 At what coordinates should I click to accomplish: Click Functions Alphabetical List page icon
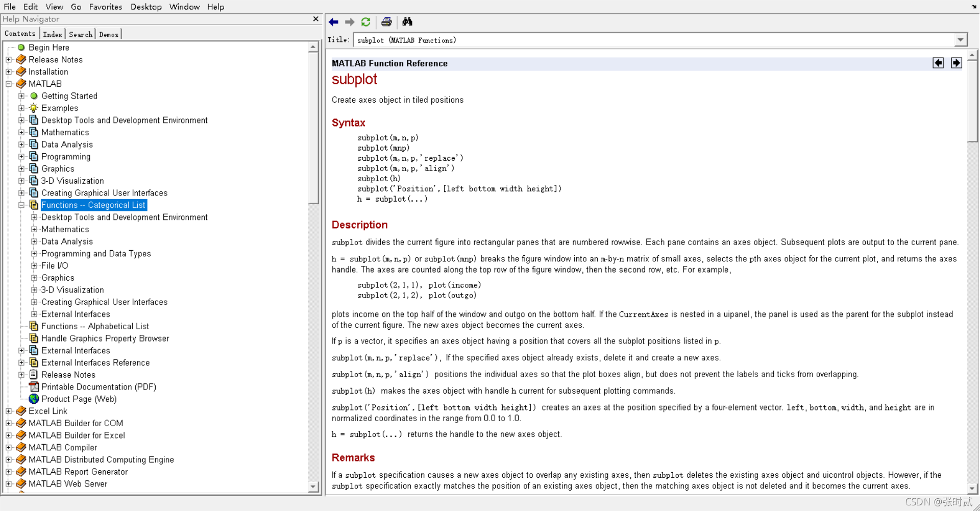pyautogui.click(x=34, y=326)
